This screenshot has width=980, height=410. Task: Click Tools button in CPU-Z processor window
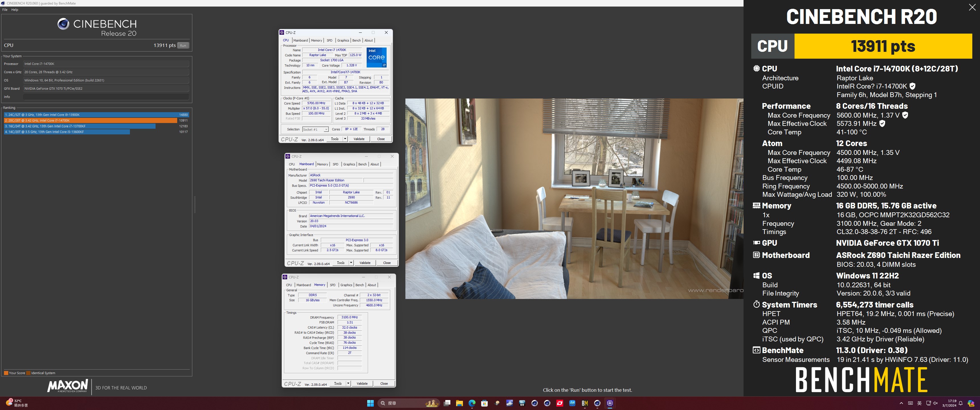click(x=335, y=139)
